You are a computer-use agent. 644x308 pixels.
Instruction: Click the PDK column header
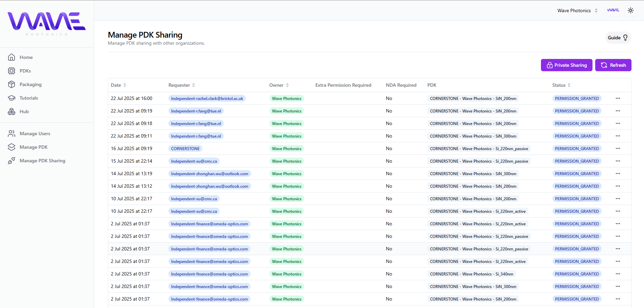click(x=432, y=85)
